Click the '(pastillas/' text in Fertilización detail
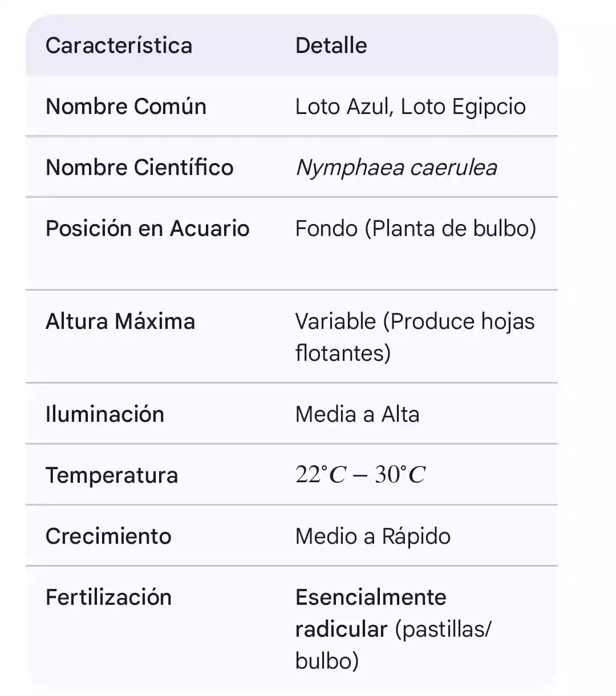The width and height of the screenshot is (616, 696). (x=443, y=629)
